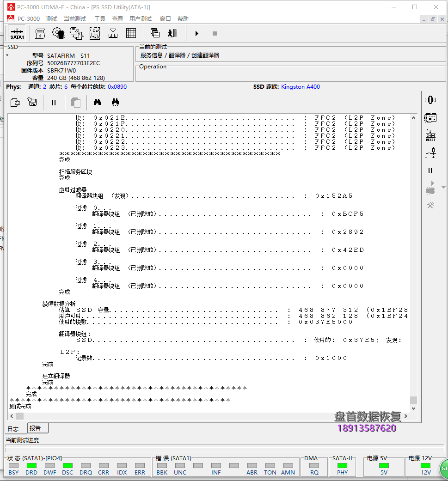Click the log settings gear document icon
Viewport: 448px width, 481px height.
(15, 103)
